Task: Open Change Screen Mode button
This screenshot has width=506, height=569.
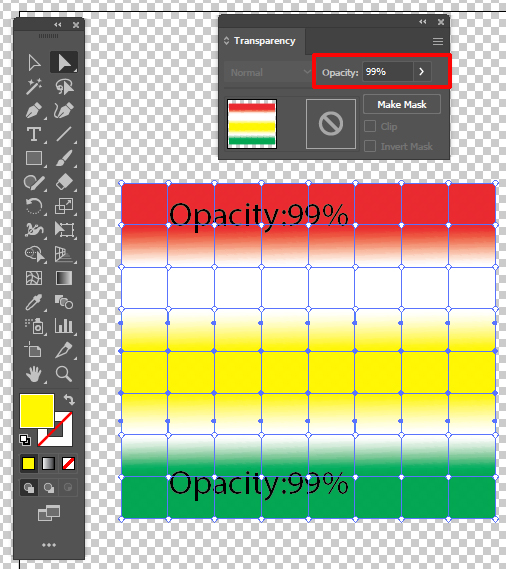Action: pos(49,513)
